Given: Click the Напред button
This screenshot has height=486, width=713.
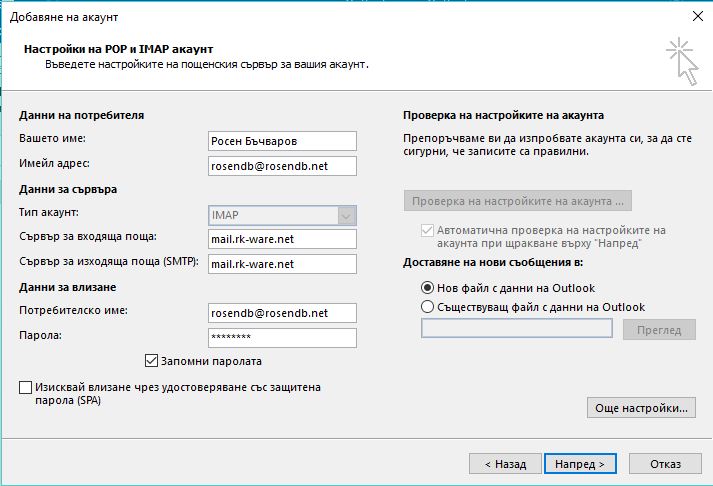Looking at the screenshot, I should tap(580, 464).
